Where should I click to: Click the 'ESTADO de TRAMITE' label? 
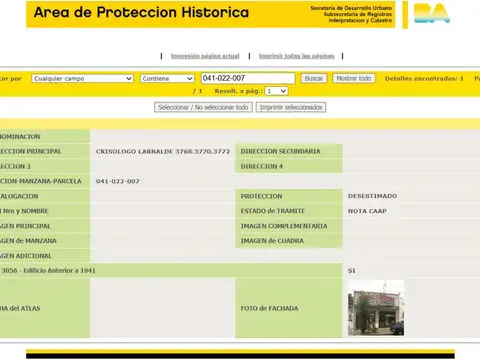tap(272, 211)
